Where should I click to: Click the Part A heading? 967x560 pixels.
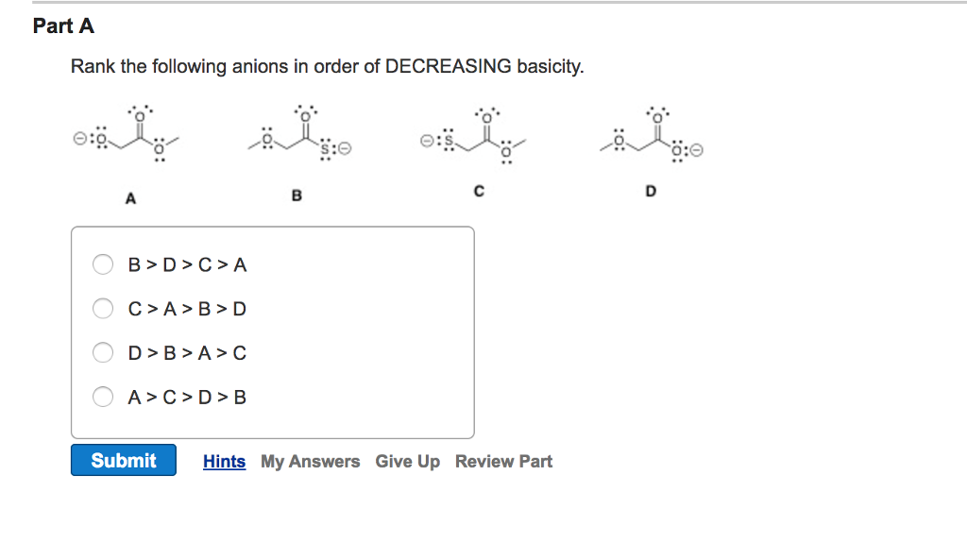pos(63,26)
